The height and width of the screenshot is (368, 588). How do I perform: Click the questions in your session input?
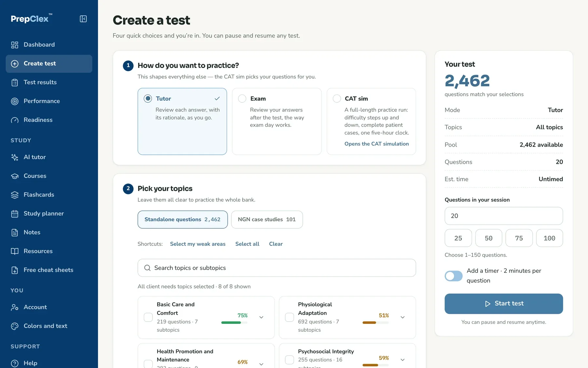pyautogui.click(x=504, y=216)
